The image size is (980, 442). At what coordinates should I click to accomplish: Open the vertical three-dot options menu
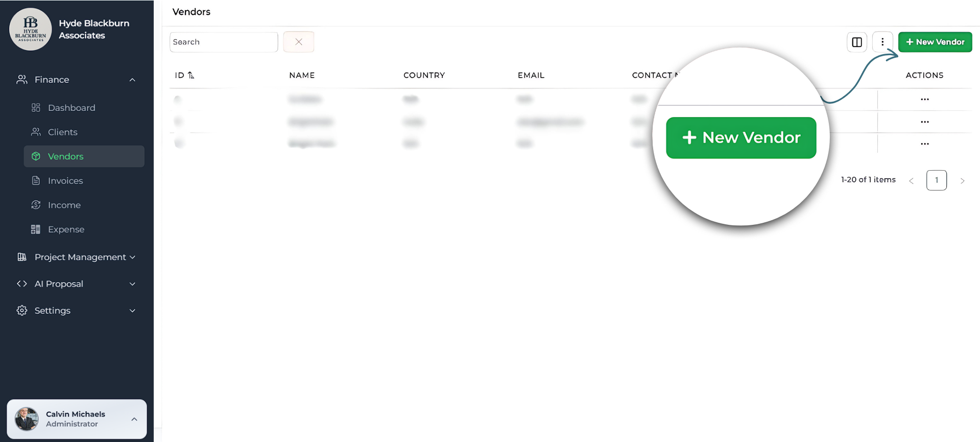(882, 42)
